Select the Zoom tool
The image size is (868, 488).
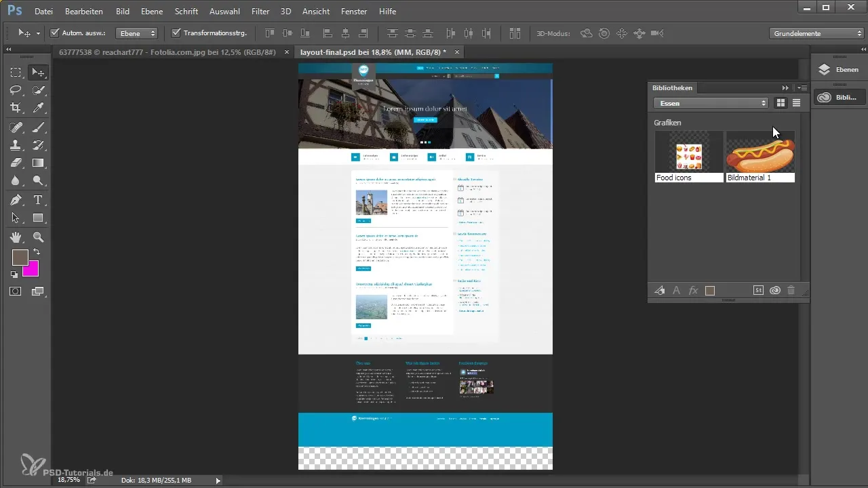click(x=39, y=237)
